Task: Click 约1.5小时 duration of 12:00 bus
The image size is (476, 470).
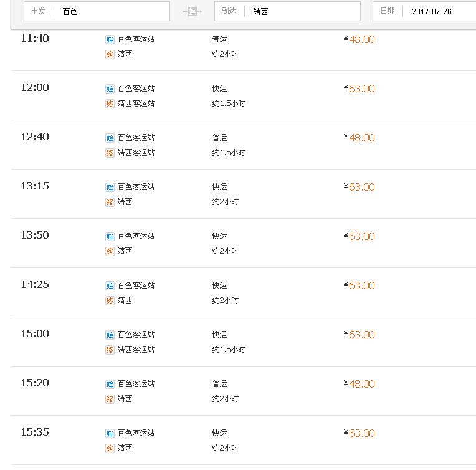Action: (229, 103)
